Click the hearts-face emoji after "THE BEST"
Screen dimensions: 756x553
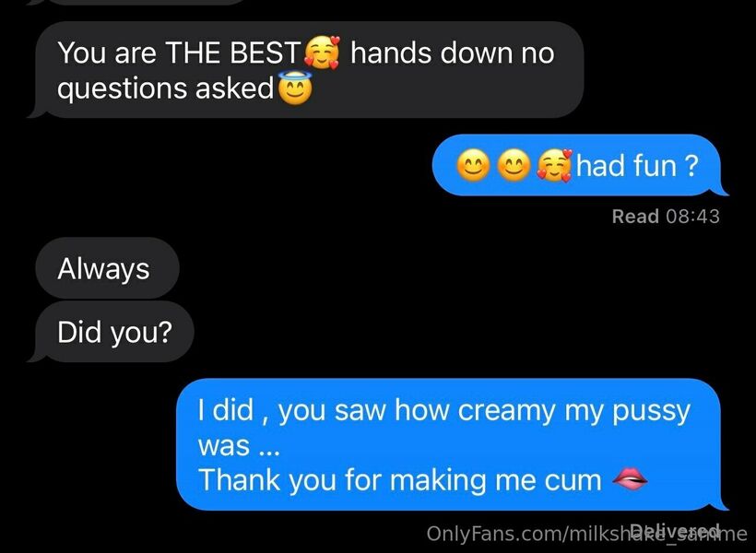[322, 52]
